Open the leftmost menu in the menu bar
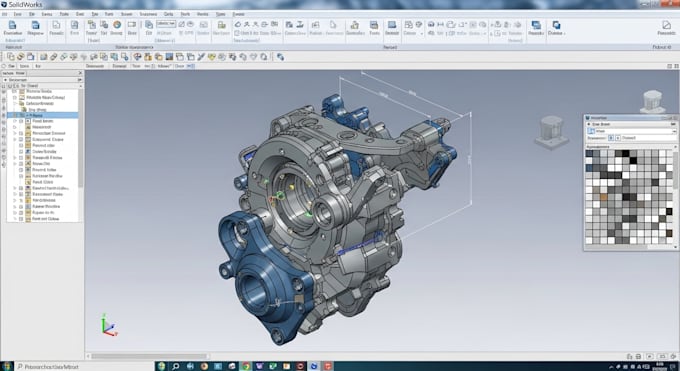Image resolution: width=680 pixels, height=371 pixels. tap(4, 14)
